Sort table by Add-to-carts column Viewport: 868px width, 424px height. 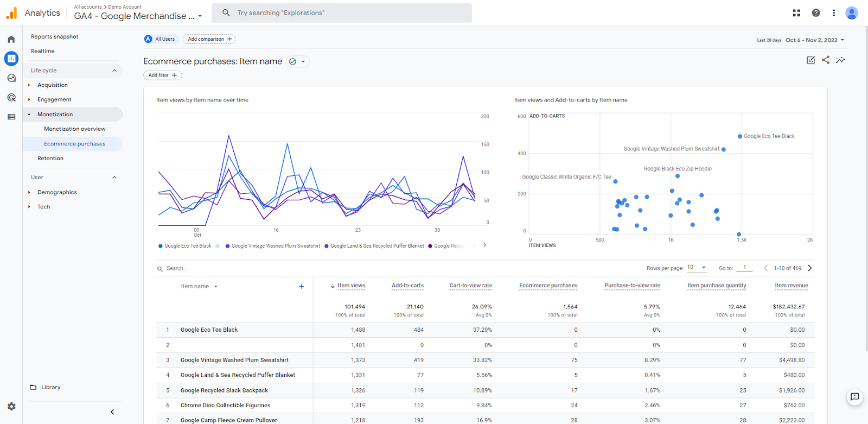pyautogui.click(x=407, y=286)
